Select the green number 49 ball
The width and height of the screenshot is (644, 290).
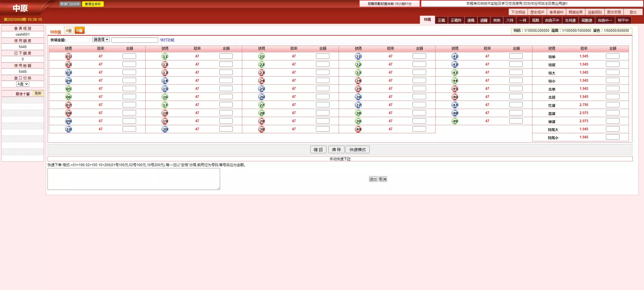coord(455,121)
